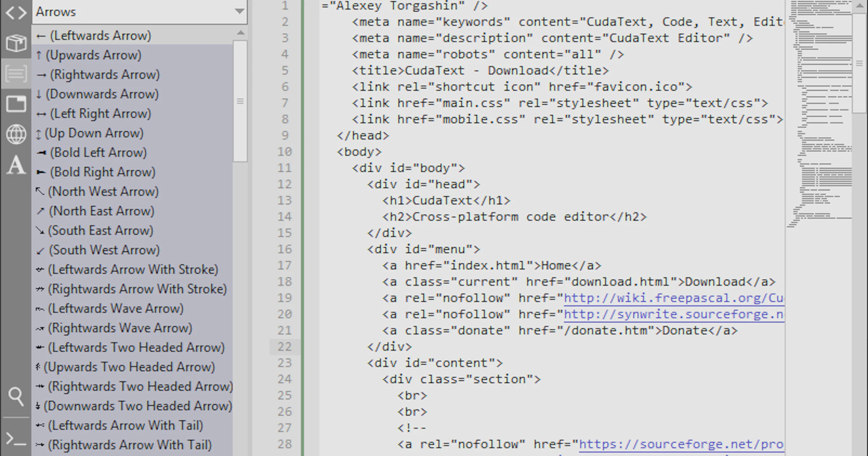Click the editor vertical scrollbar up arrow
868x456 pixels.
860,6
